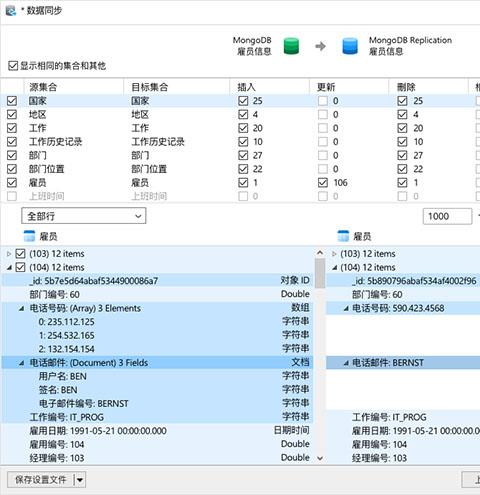
Task: Click source collection 部门位置 cell
Action: (x=46, y=169)
